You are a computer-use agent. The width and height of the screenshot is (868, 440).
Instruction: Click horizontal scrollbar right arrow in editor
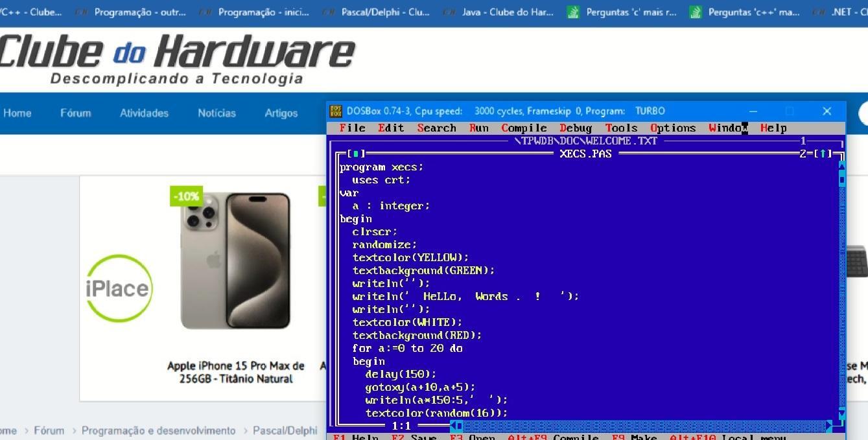pyautogui.click(x=828, y=426)
